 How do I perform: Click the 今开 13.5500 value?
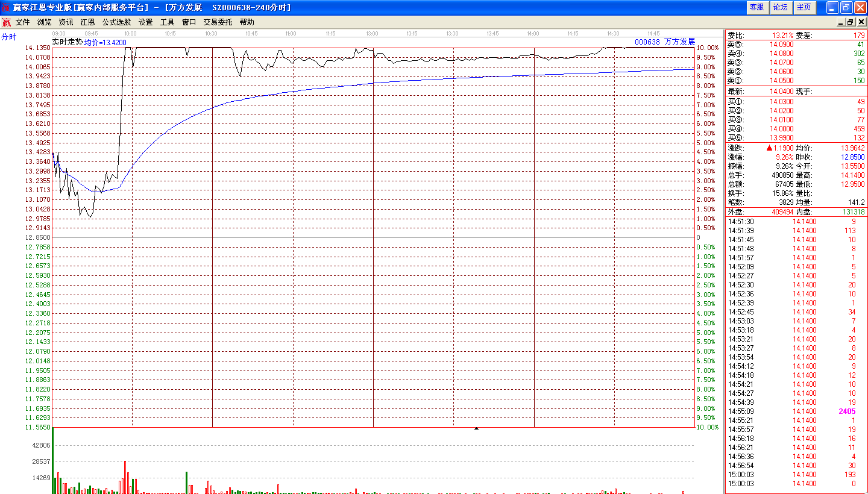pyautogui.click(x=853, y=166)
